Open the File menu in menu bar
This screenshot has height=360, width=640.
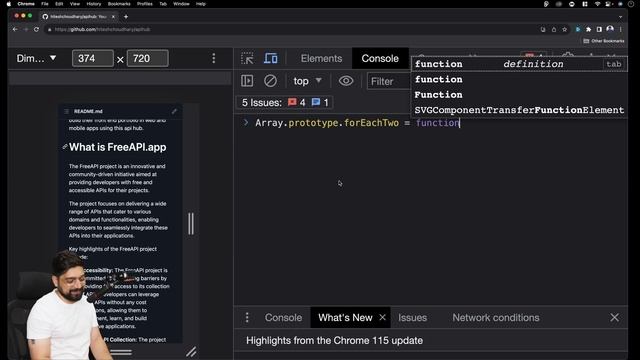tap(45, 4)
